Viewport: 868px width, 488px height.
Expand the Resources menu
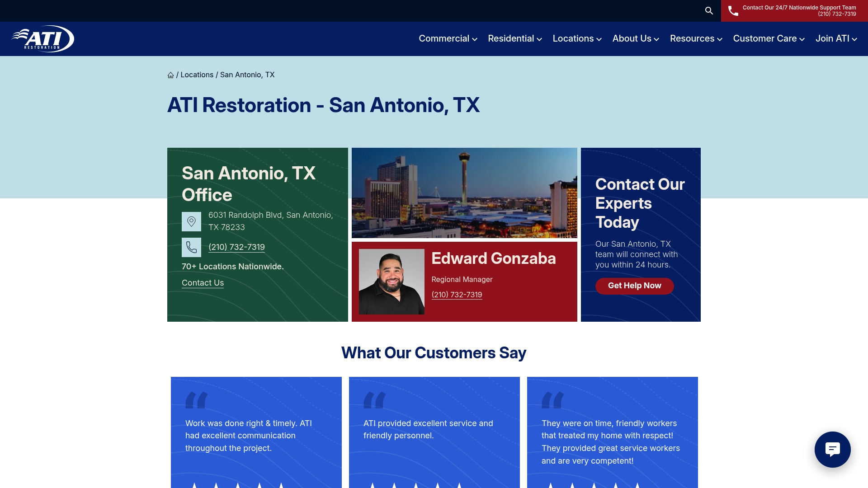[x=696, y=39]
